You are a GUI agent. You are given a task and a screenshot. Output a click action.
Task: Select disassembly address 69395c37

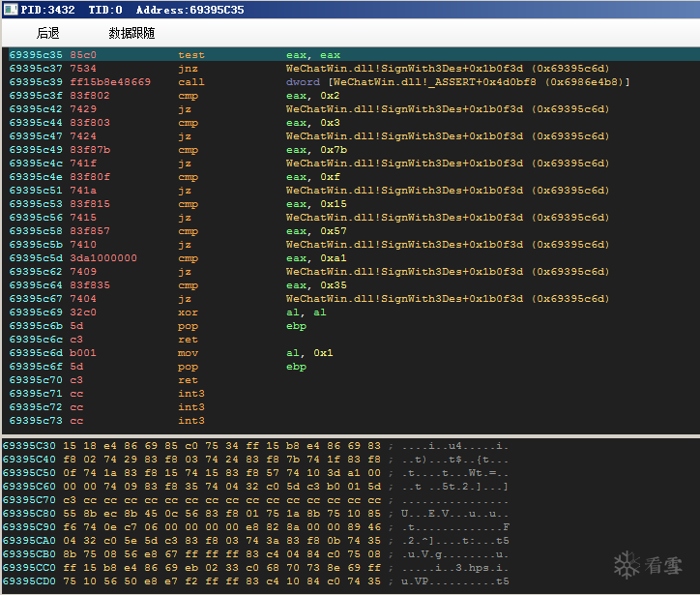coord(36,69)
